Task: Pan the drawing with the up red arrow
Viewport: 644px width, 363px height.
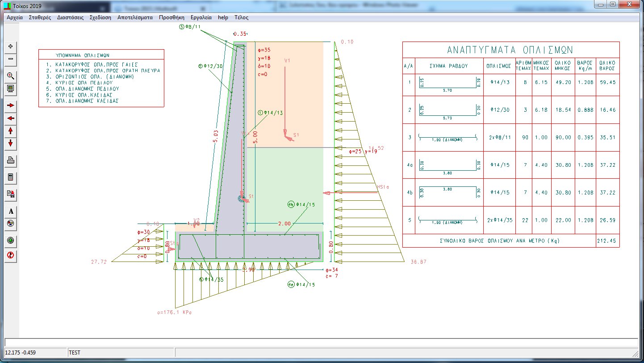Action: tap(11, 131)
